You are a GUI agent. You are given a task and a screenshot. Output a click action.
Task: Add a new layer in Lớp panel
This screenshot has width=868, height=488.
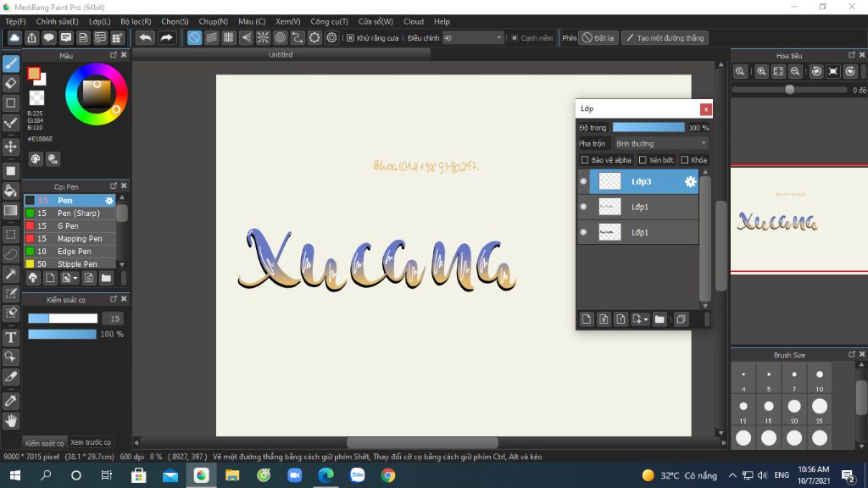click(587, 319)
